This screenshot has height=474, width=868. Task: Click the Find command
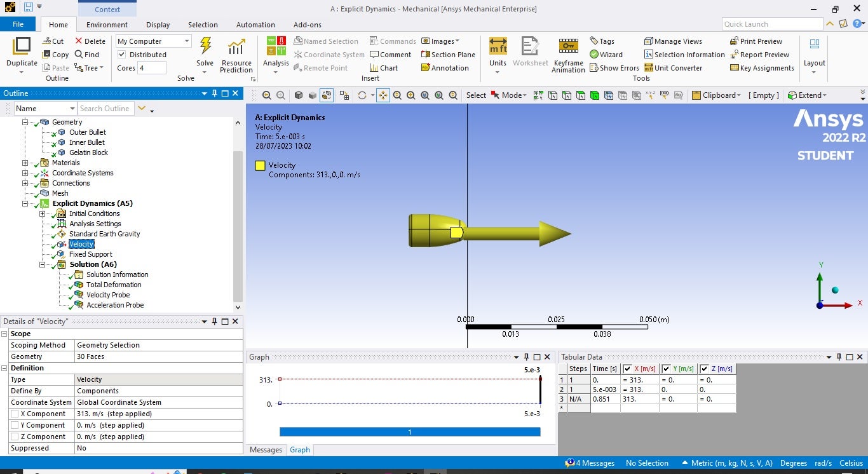click(86, 55)
